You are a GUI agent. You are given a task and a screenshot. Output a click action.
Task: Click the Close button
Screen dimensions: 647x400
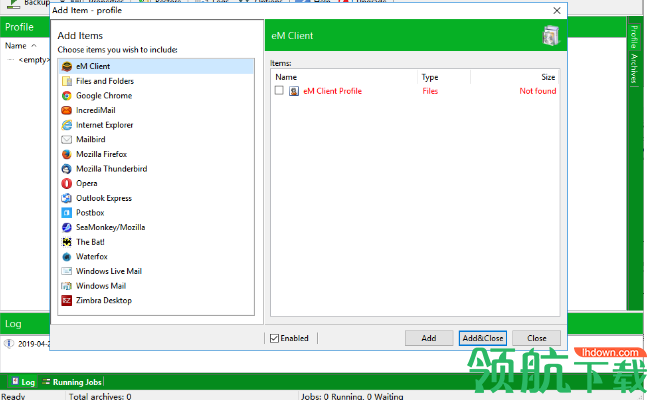[x=536, y=338]
